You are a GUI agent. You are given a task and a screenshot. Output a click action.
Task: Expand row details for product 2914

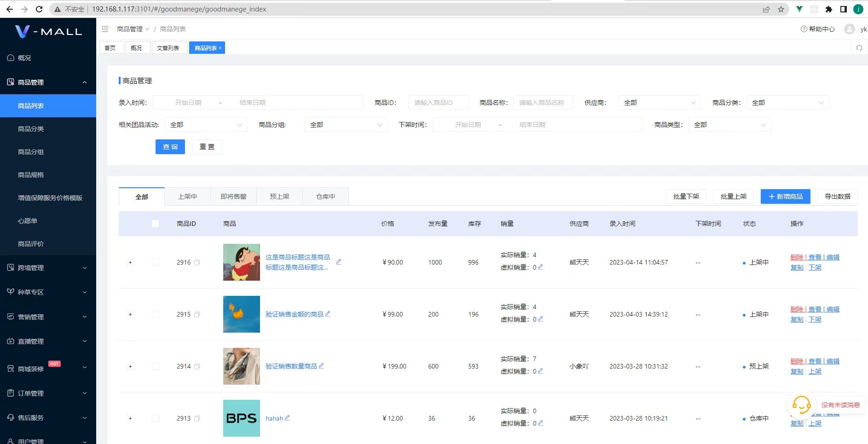coord(130,367)
